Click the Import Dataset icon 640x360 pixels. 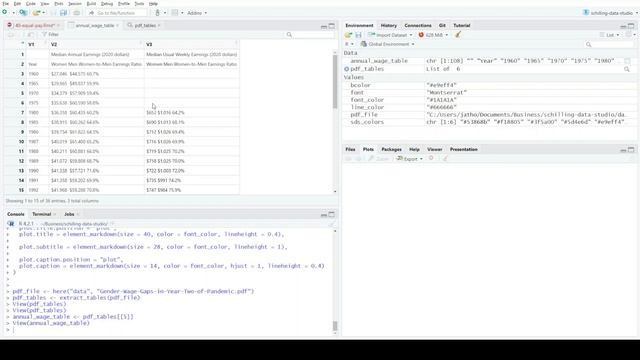371,35
